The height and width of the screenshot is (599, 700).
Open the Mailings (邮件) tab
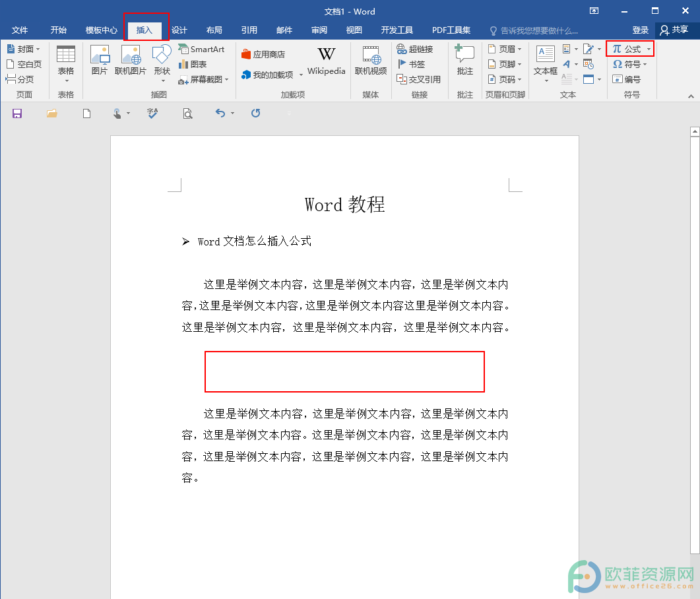tap(284, 30)
